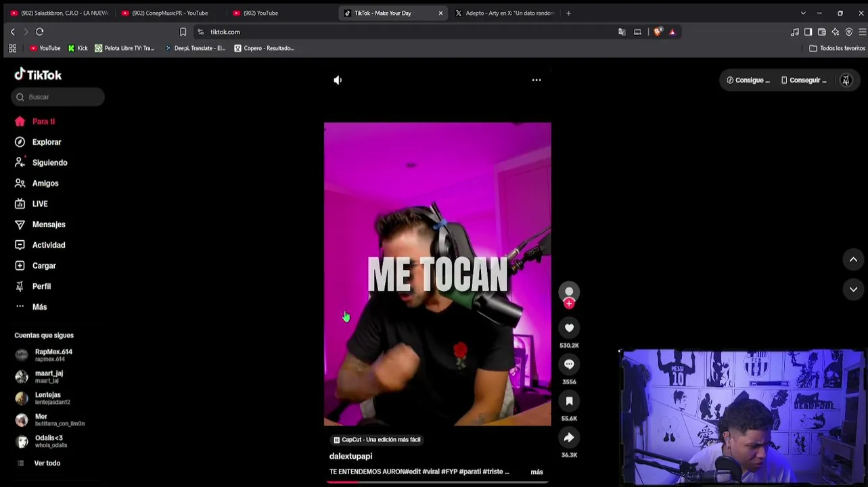Open the Brave Wallet icon

(822, 32)
